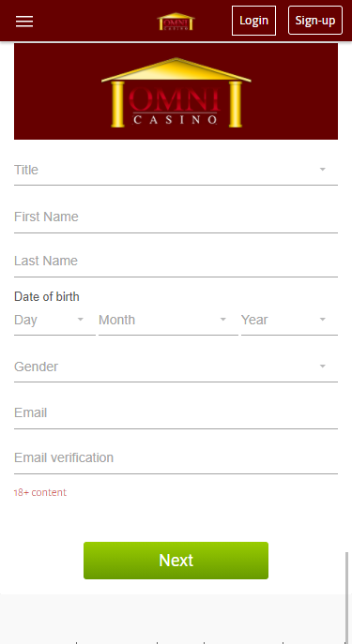Open the Login button
Image resolution: width=352 pixels, height=644 pixels.
coord(253,21)
